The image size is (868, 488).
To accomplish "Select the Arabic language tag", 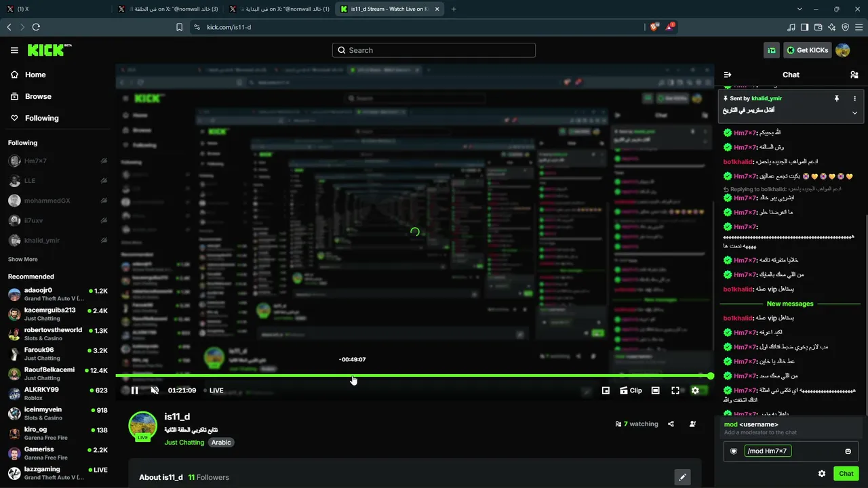I will coord(221,442).
